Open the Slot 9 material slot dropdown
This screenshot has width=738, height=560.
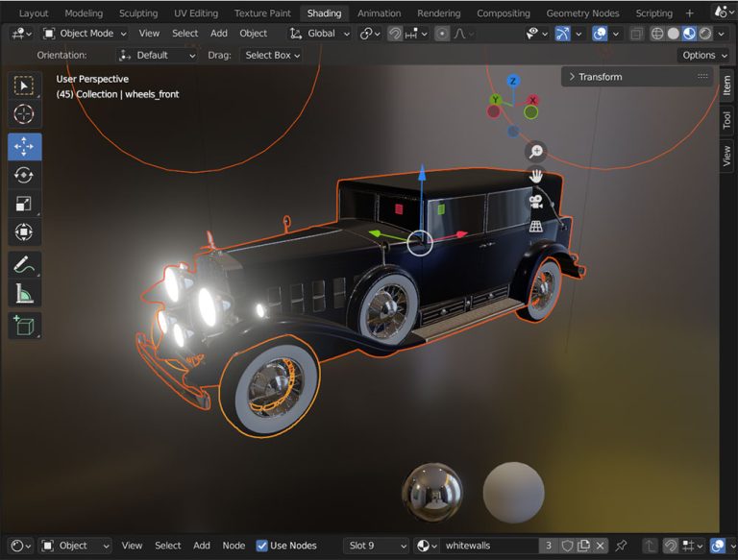coord(376,546)
